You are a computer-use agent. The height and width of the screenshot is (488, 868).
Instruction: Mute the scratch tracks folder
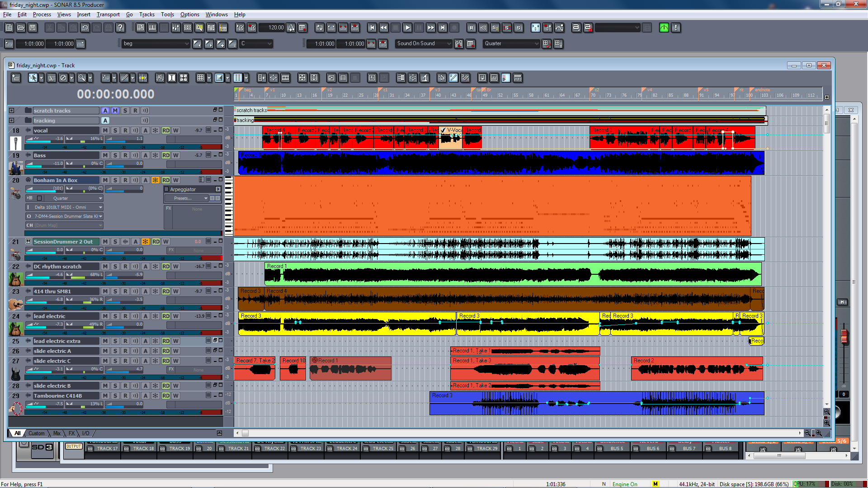[115, 111]
